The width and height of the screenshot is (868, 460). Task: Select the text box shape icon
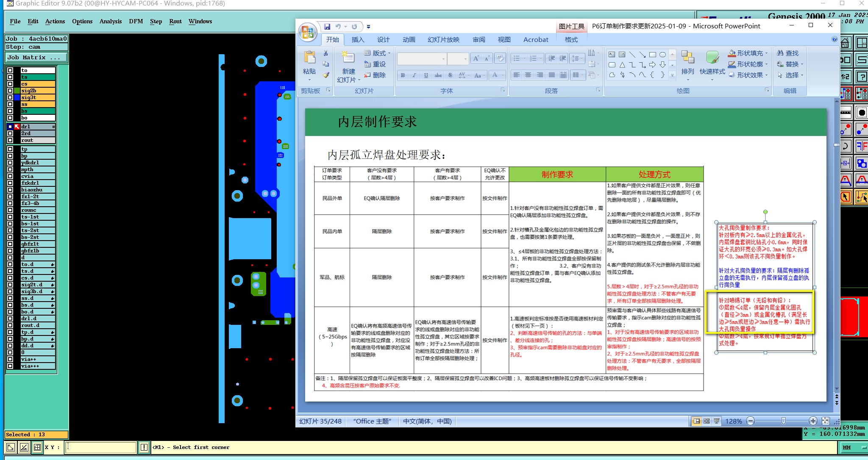(612, 55)
